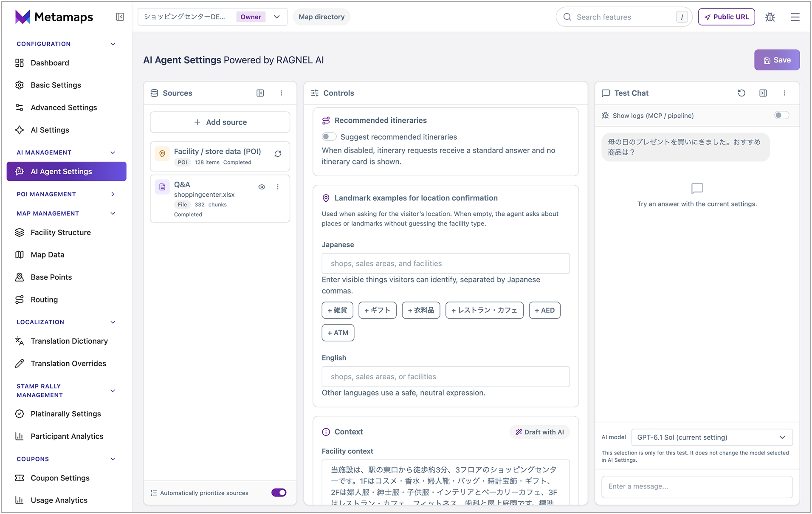Click Draft with AI button
Viewport: 812px width, 514px height.
click(539, 432)
